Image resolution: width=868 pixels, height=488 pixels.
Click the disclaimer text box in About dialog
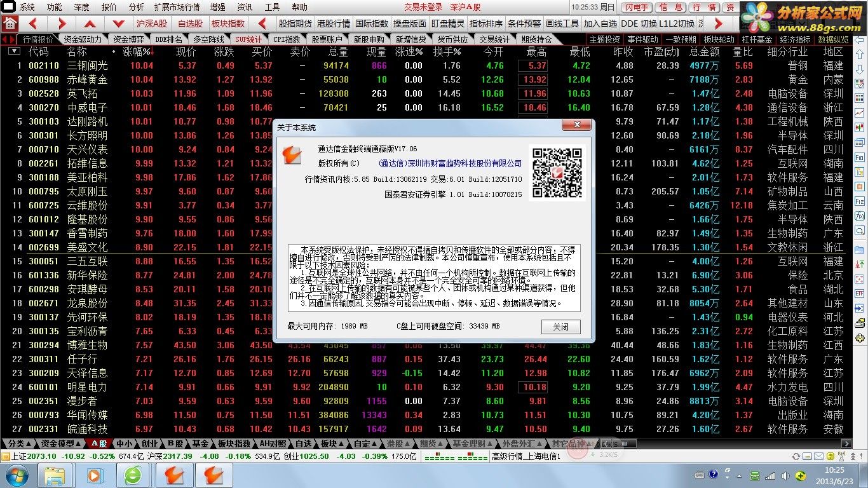pyautogui.click(x=434, y=278)
